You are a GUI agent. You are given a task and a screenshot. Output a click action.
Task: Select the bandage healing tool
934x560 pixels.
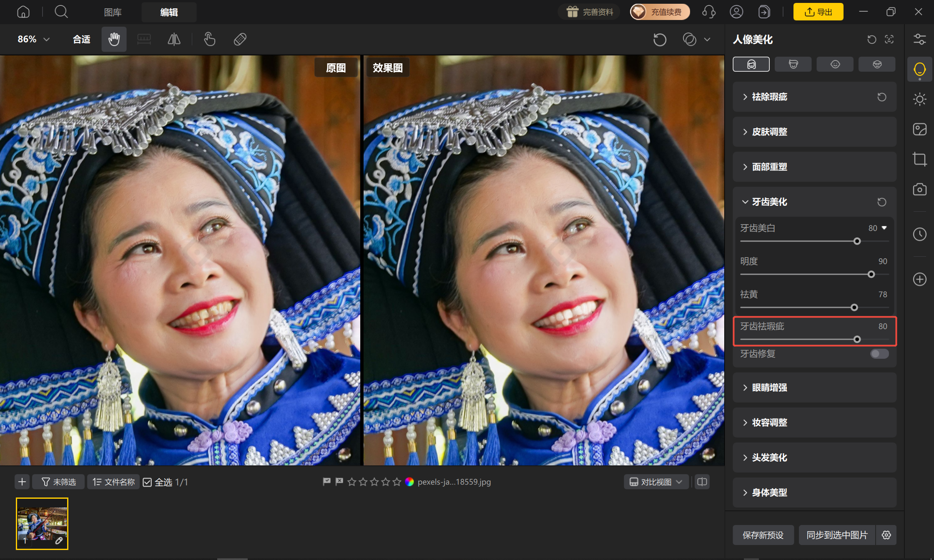(240, 39)
